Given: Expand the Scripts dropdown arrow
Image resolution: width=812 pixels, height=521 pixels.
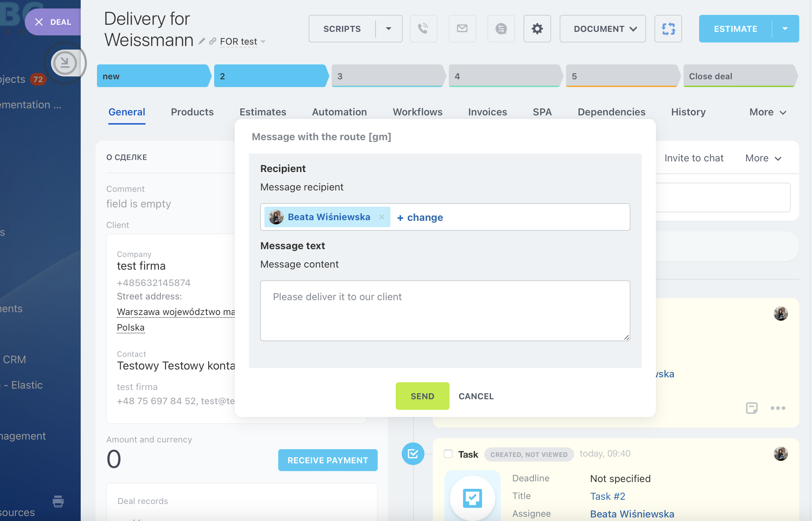Looking at the screenshot, I should pos(389,29).
